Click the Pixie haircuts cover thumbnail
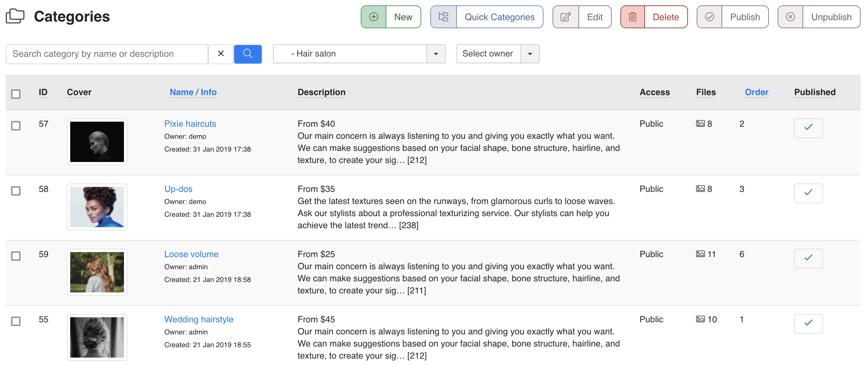 (x=97, y=140)
